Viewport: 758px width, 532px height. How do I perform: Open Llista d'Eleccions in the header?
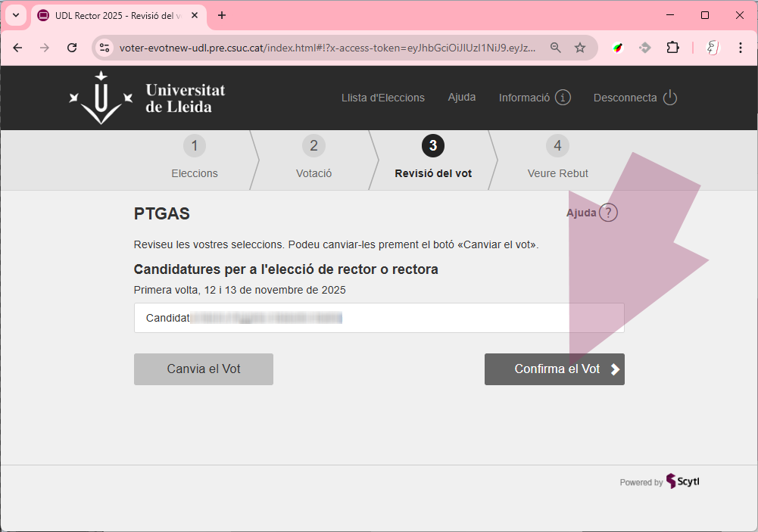click(382, 98)
